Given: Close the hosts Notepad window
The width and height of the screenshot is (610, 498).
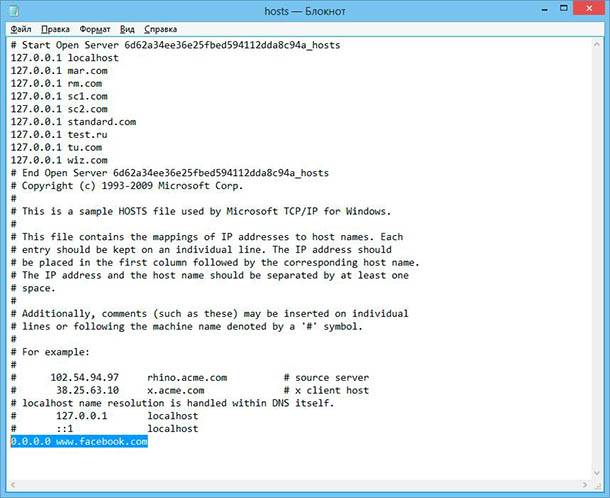Looking at the screenshot, I should 589,9.
